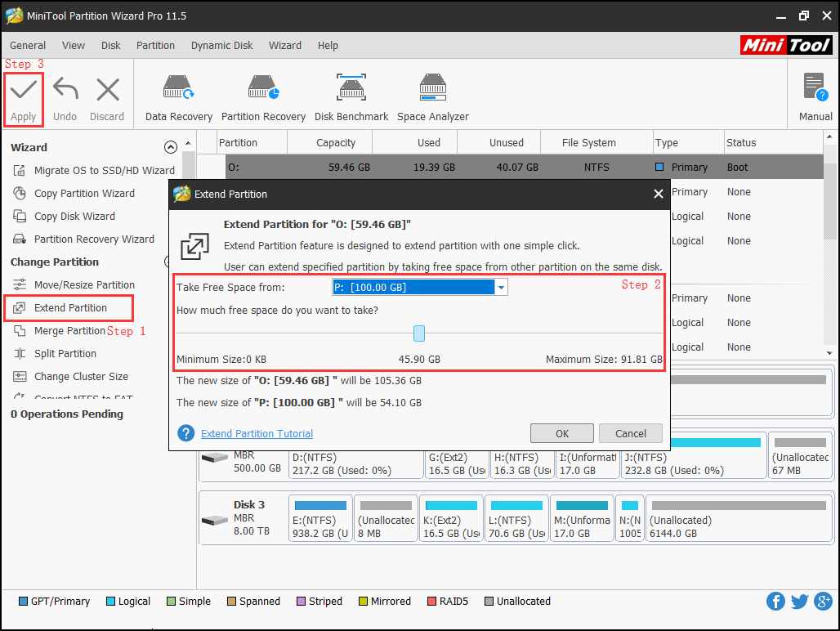Open the Extend Partition help icon
This screenshot has height=631, width=840.
[186, 433]
